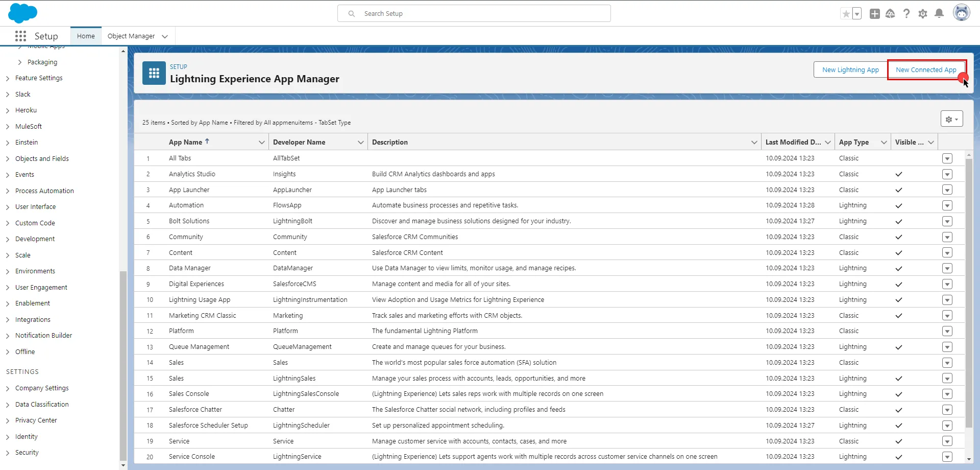Open the Setup gear menu in header
980x470 pixels.
[x=923, y=14]
